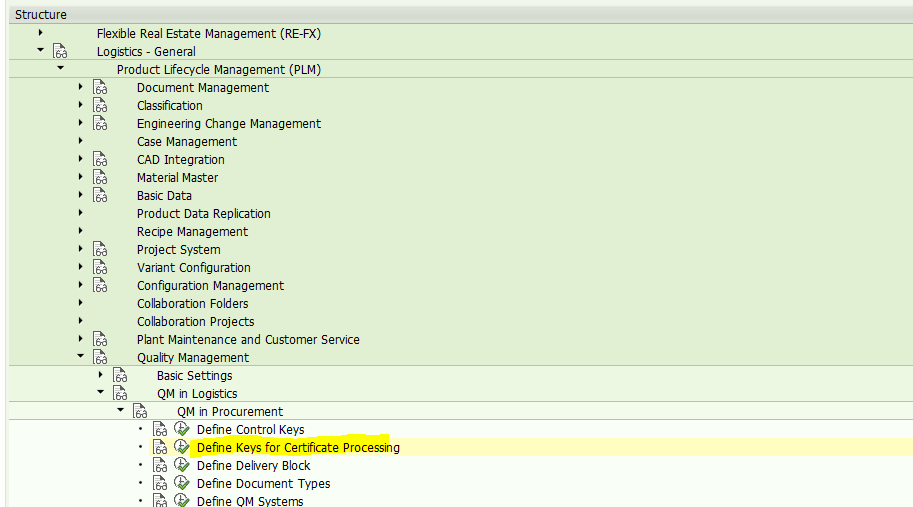Click documentation icon next to Logistics - General

click(x=60, y=52)
